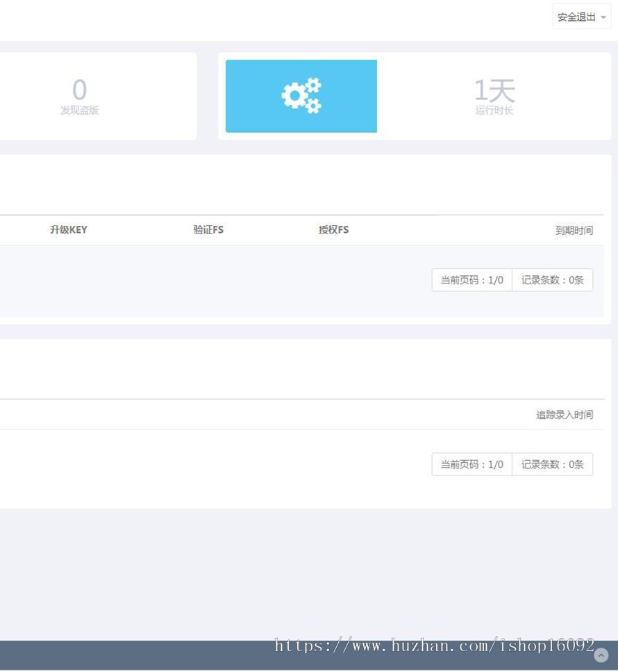Click the 1天 运行时长 statistic
This screenshot has width=618, height=672.
[x=494, y=97]
